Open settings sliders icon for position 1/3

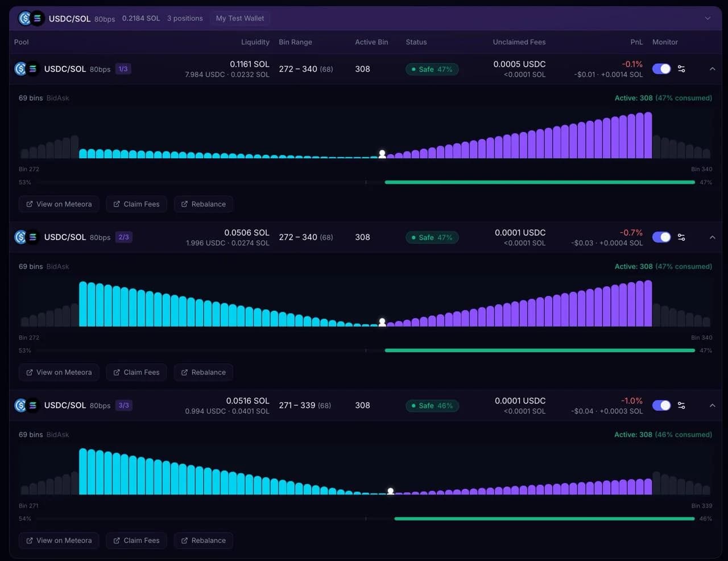point(681,69)
